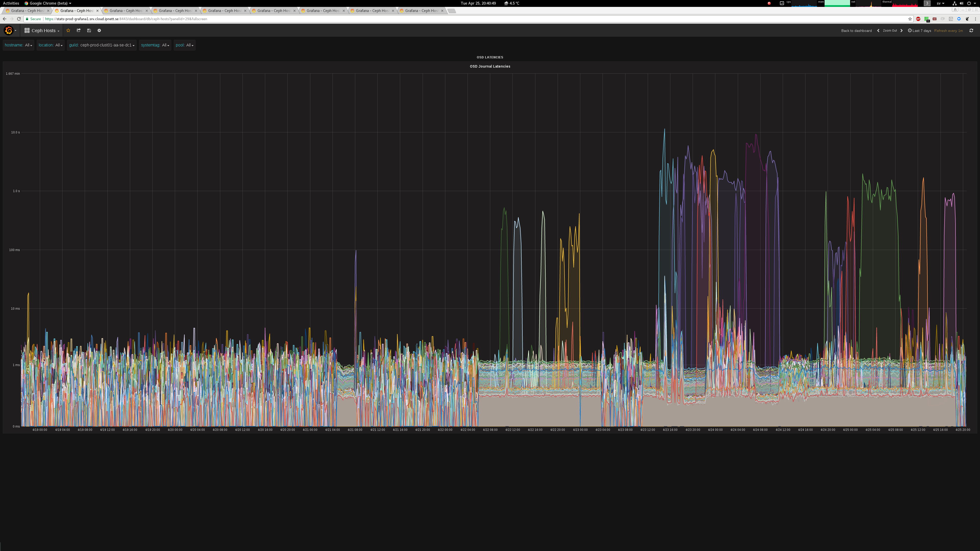Shift time range forward with right chevron
The image size is (980, 551).
901,30
